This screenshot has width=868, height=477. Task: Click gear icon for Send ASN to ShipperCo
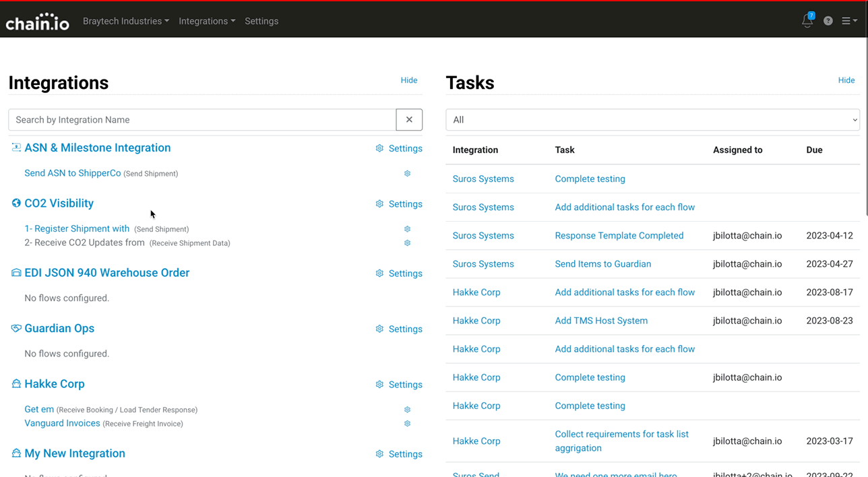point(407,173)
